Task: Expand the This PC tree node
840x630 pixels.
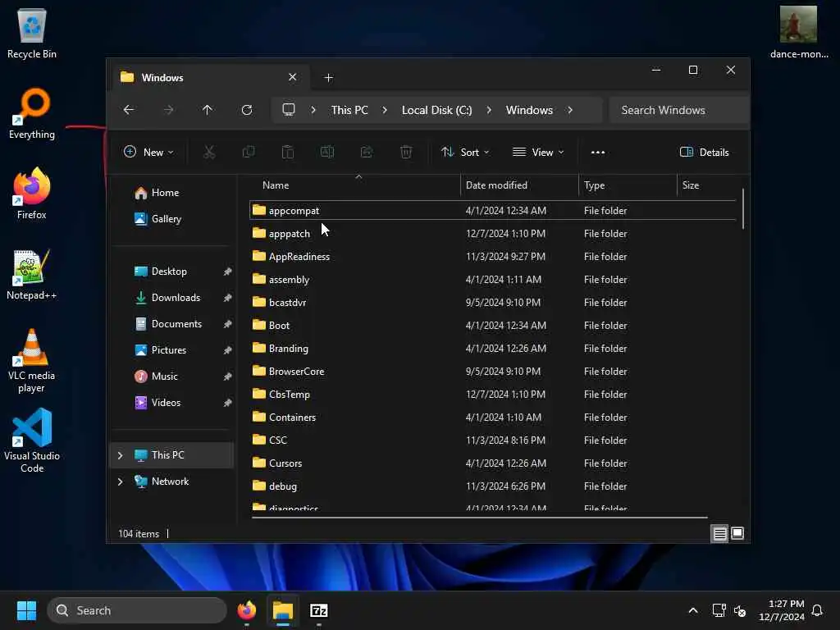Action: (x=120, y=455)
